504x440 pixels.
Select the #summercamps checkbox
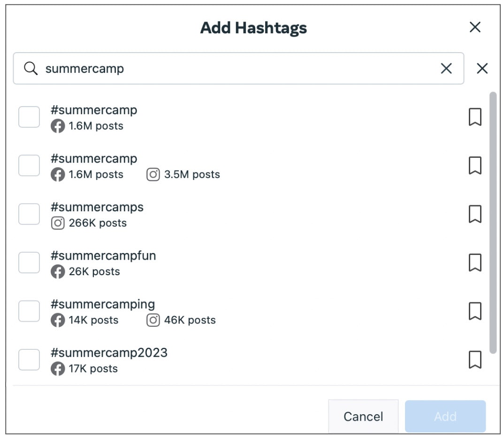pos(29,214)
